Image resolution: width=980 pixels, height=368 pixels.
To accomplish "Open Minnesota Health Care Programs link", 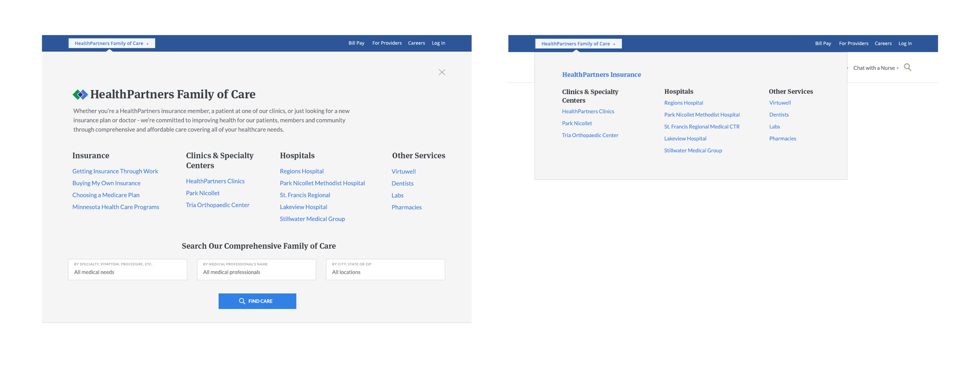I will [x=116, y=207].
